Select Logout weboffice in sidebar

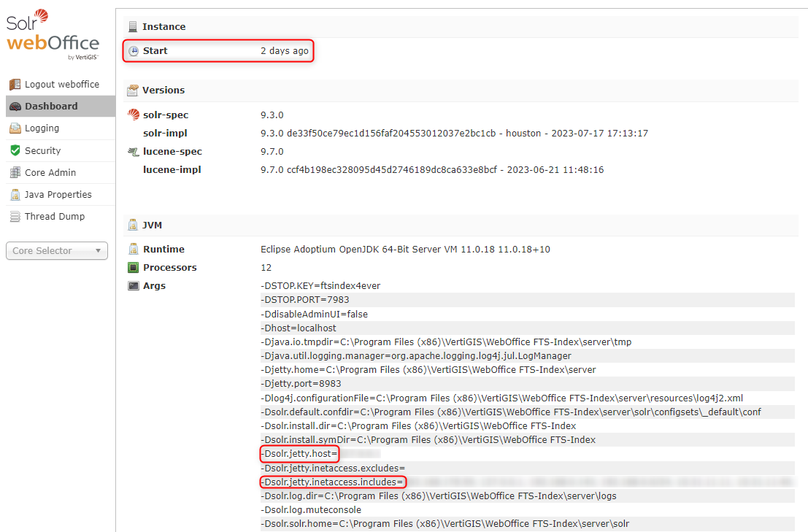point(61,84)
